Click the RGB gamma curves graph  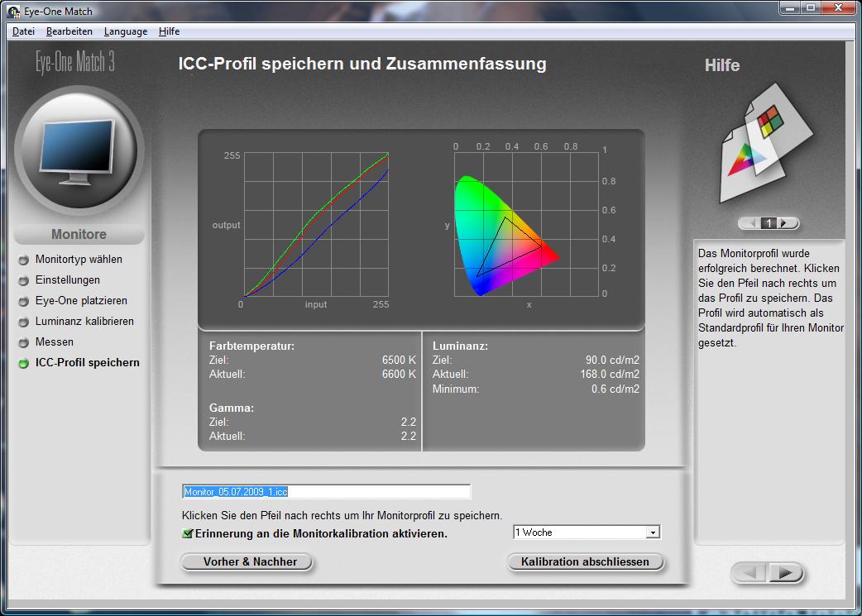click(x=316, y=224)
